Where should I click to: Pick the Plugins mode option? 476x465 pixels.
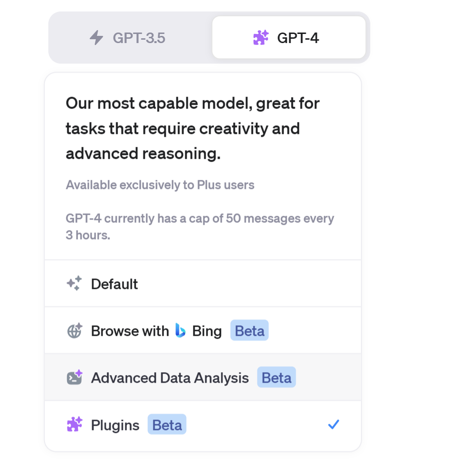pyautogui.click(x=115, y=425)
